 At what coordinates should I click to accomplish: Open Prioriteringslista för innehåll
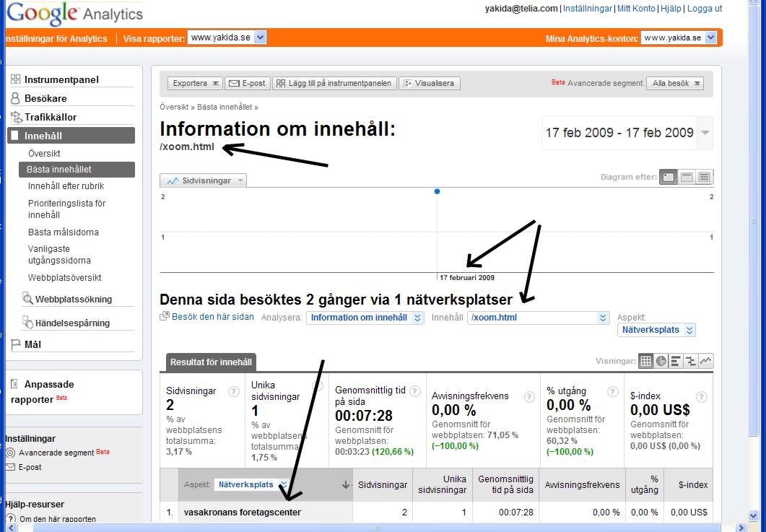tap(67, 209)
